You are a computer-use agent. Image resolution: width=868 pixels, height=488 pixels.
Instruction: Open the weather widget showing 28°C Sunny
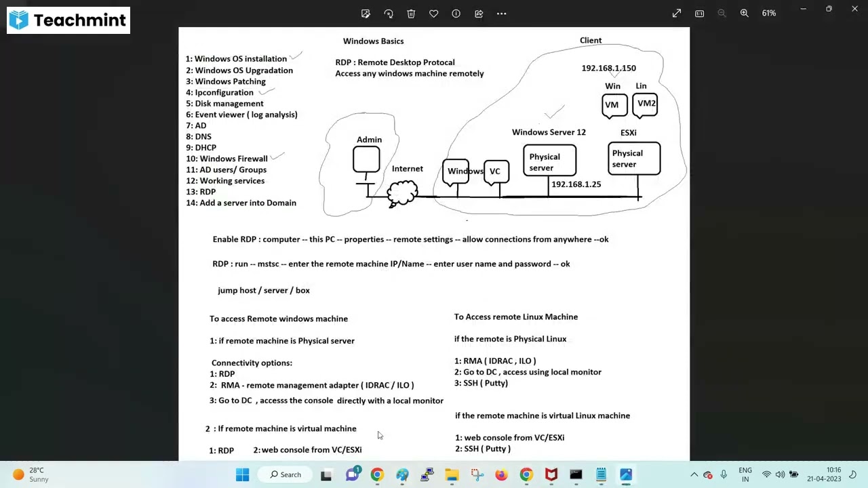click(x=31, y=474)
